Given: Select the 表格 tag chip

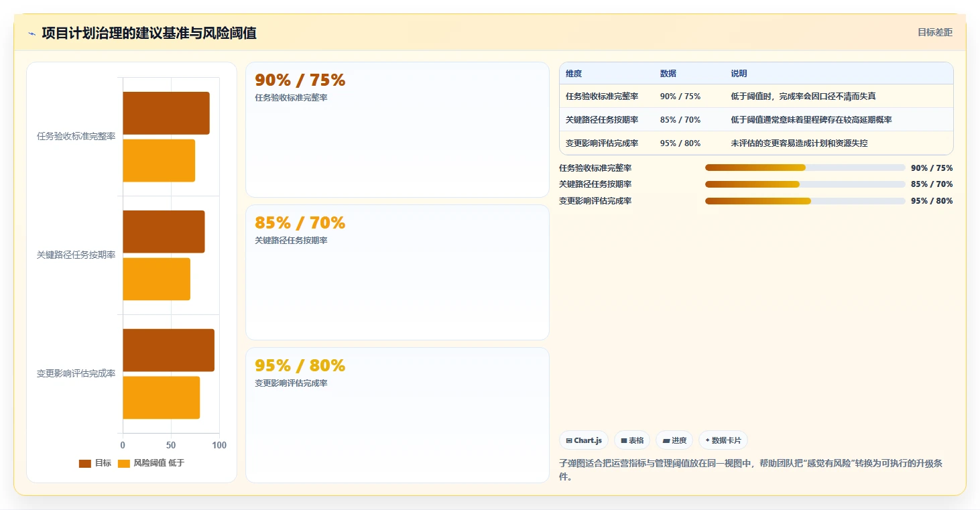Looking at the screenshot, I should (632, 440).
